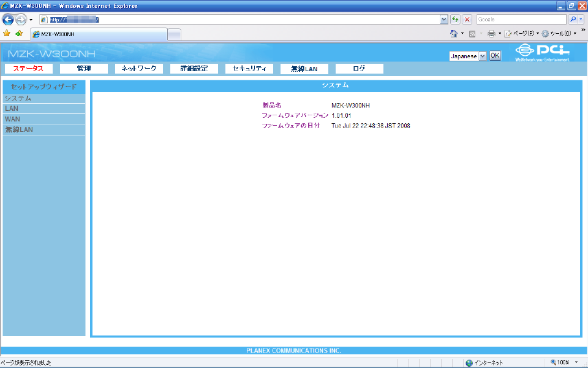Viewport: 588px width, 368px height.
Task: Click the RSS feeds icon
Action: 472,34
